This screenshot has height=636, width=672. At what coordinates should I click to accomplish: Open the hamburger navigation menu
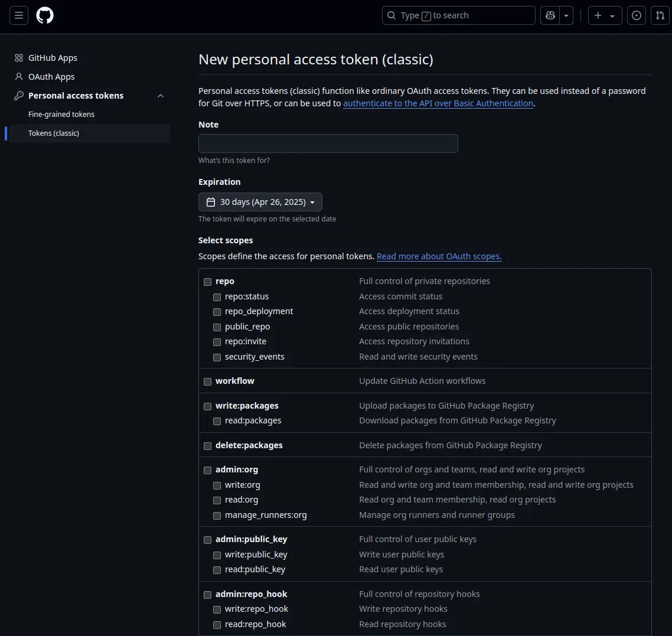tap(19, 15)
